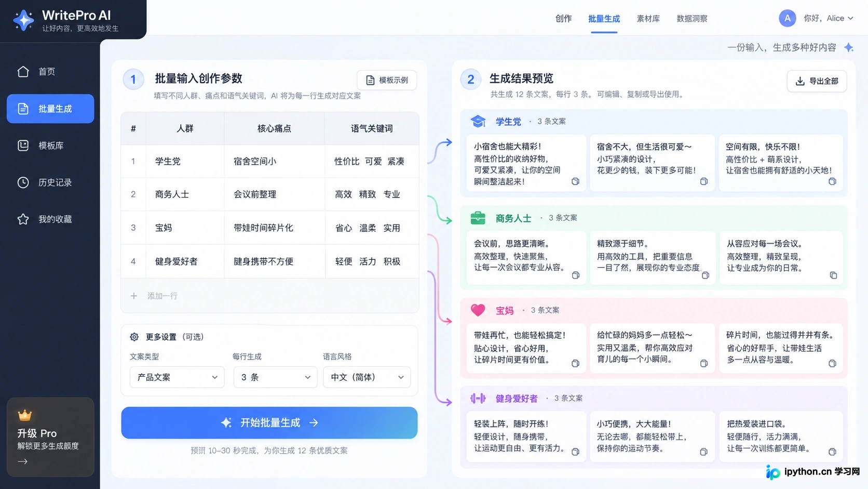Click the 升级 Pro crown icon

pyautogui.click(x=24, y=415)
